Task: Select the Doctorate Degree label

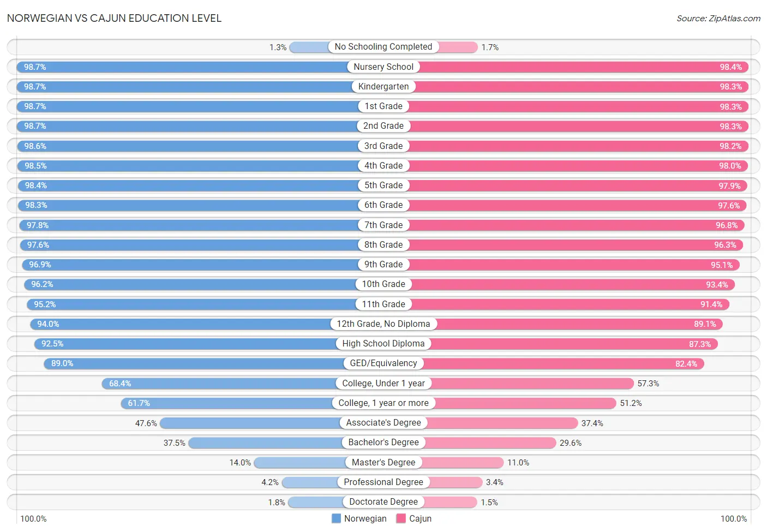Action: [383, 502]
